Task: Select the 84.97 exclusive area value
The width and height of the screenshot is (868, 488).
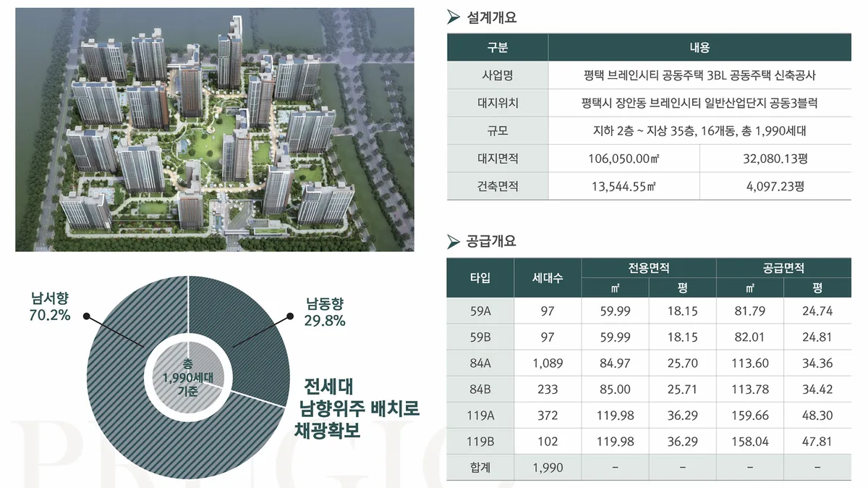Action: point(615,363)
